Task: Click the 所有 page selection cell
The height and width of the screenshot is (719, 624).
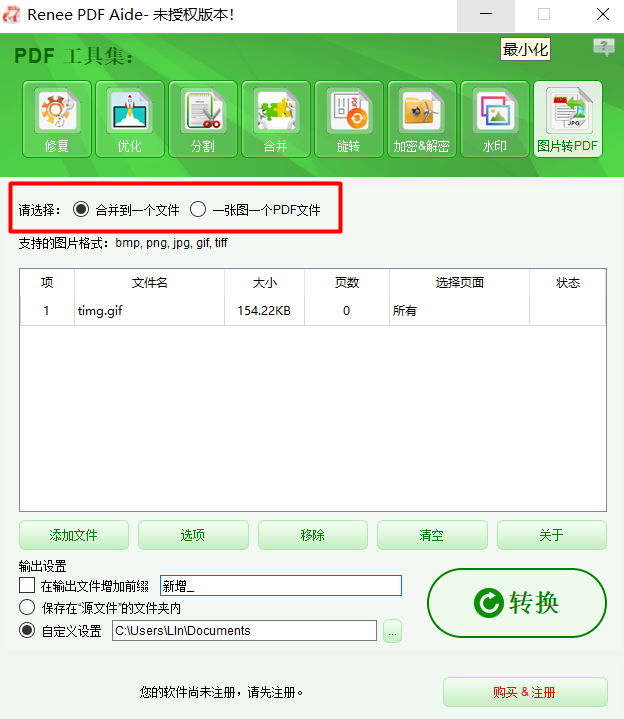Action: pyautogui.click(x=459, y=311)
